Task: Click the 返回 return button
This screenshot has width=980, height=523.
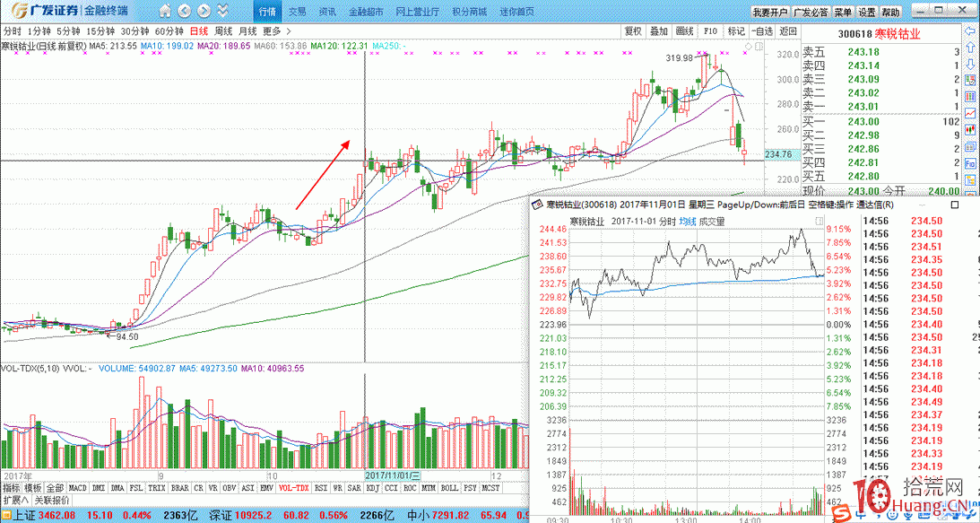Action: (788, 31)
